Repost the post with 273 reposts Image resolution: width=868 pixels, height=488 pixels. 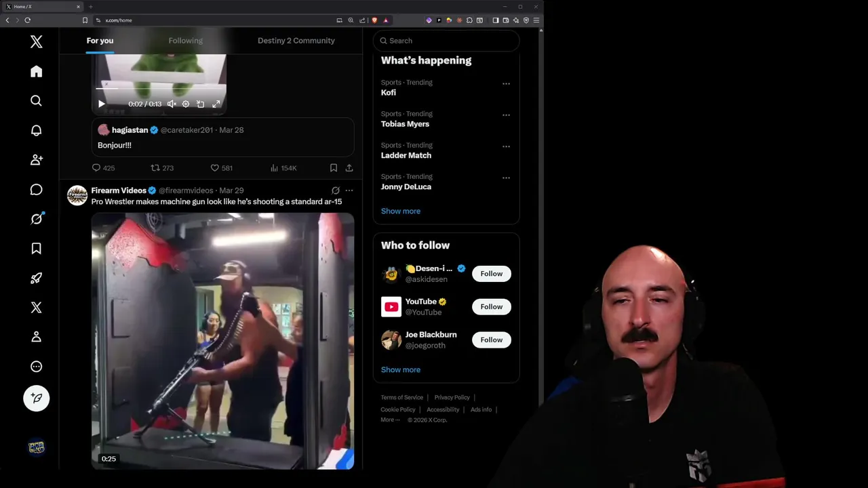(162, 167)
